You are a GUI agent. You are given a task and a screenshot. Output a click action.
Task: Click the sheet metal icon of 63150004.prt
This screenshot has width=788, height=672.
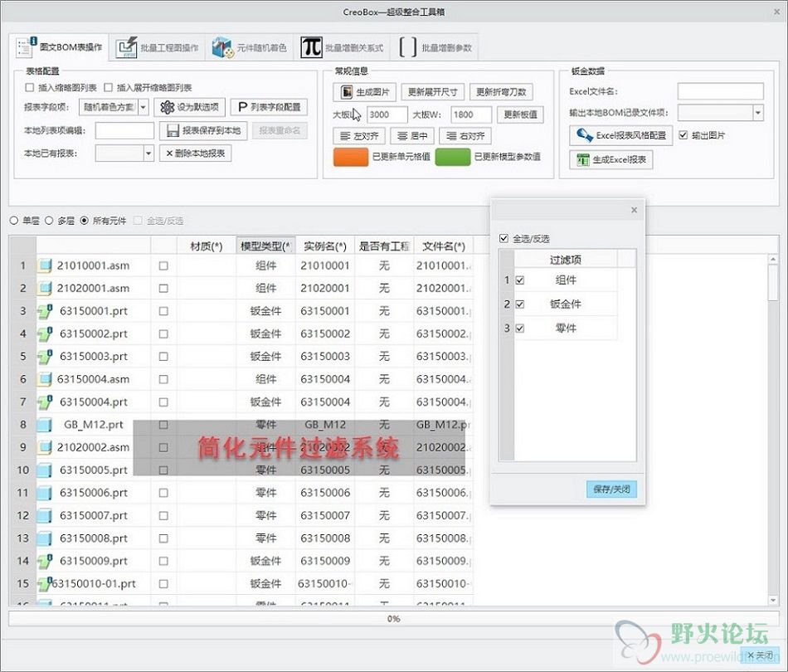click(x=45, y=402)
